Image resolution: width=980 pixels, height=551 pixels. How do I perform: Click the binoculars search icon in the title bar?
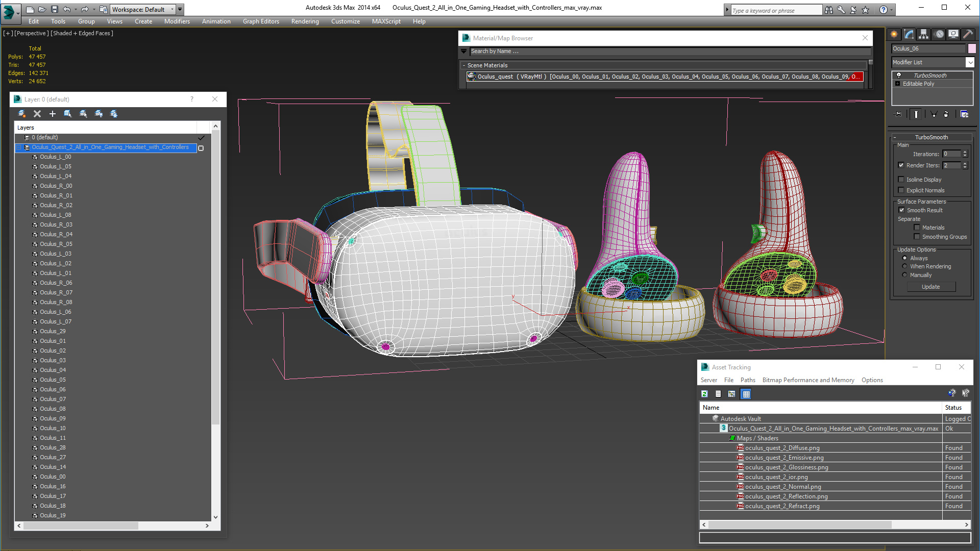(828, 10)
